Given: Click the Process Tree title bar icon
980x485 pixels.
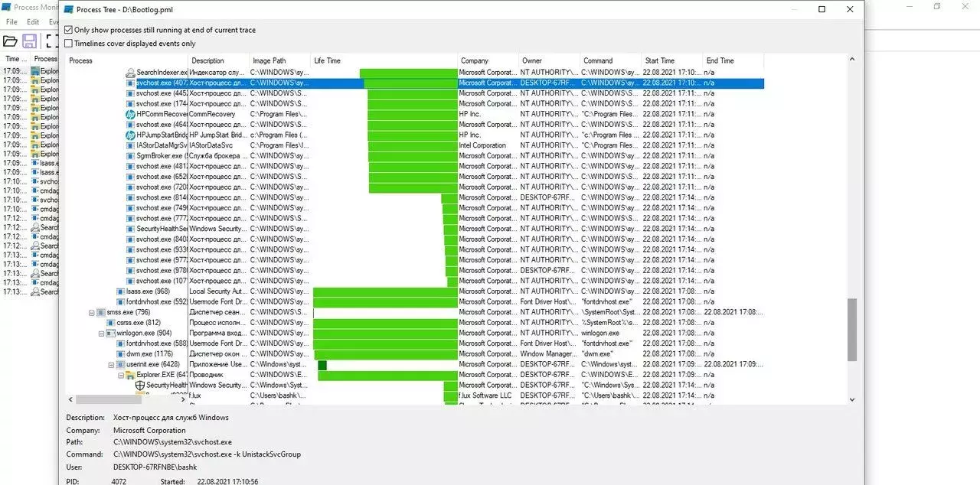Looking at the screenshot, I should 70,9.
